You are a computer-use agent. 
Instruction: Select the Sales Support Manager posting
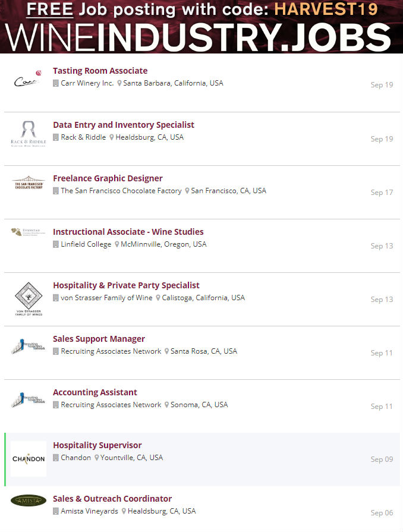click(99, 339)
